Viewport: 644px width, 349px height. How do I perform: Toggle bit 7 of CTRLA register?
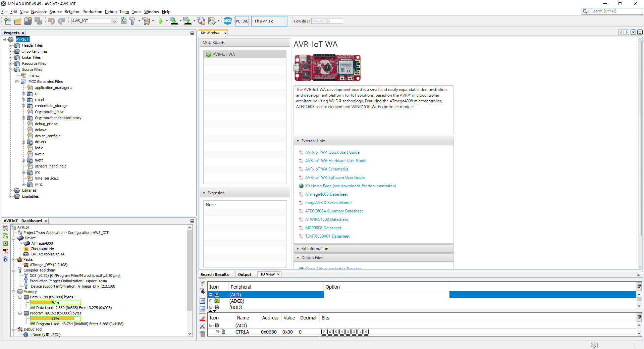coord(324,332)
